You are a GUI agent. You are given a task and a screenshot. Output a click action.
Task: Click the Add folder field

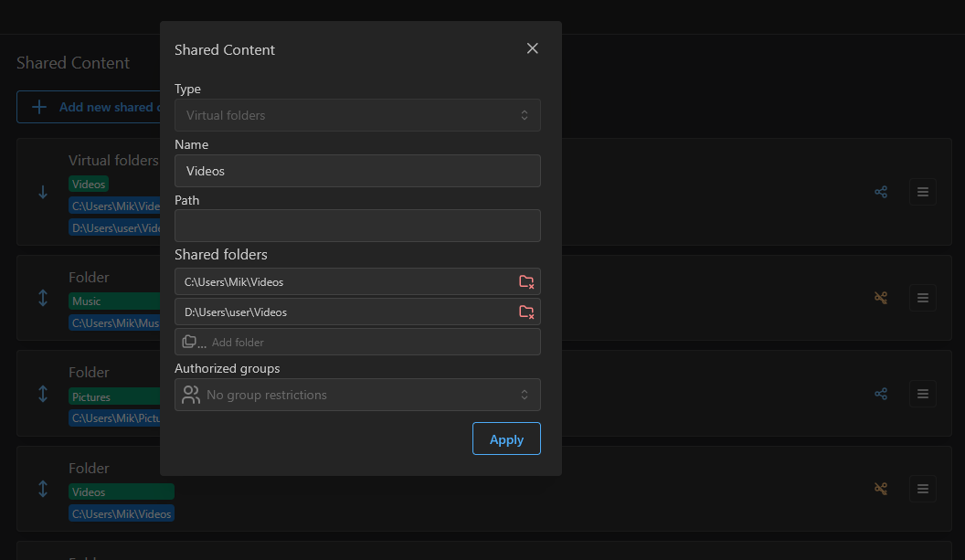tap(357, 343)
